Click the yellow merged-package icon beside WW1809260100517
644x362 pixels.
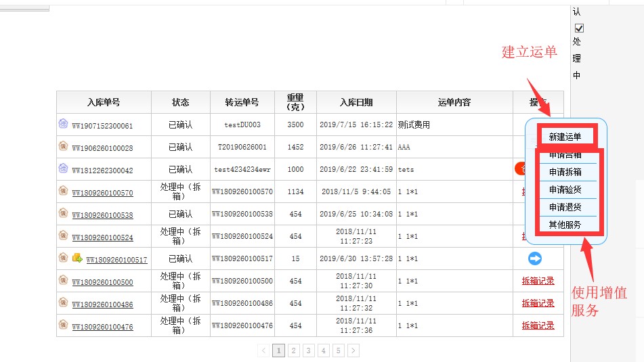tap(77, 258)
